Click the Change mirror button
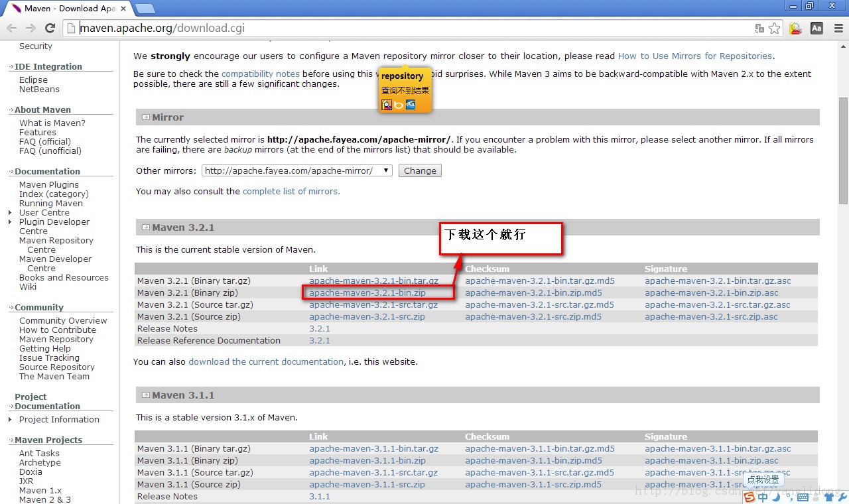849x504 pixels. (x=420, y=170)
